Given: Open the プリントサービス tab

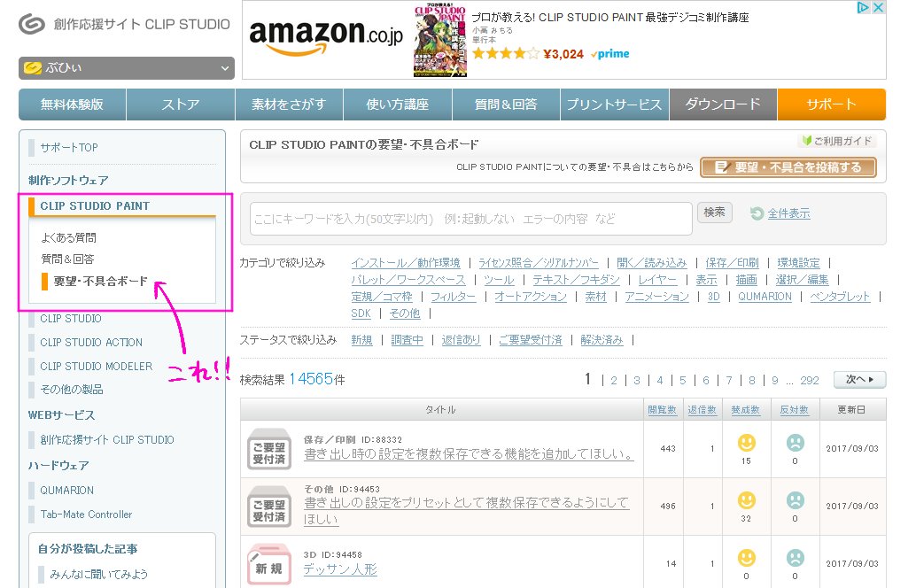Looking at the screenshot, I should pos(615,104).
